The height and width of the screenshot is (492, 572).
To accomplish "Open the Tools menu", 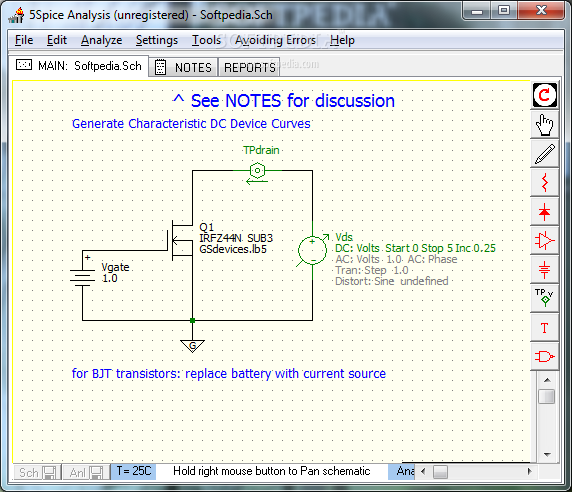I will (206, 40).
